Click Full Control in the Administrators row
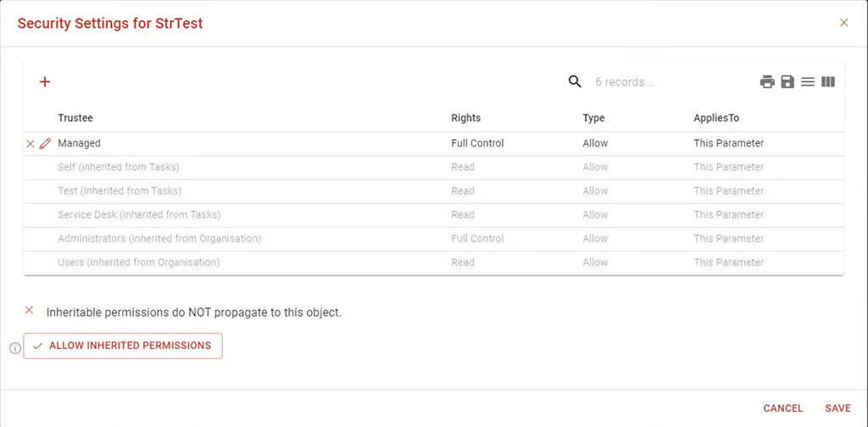 [477, 238]
